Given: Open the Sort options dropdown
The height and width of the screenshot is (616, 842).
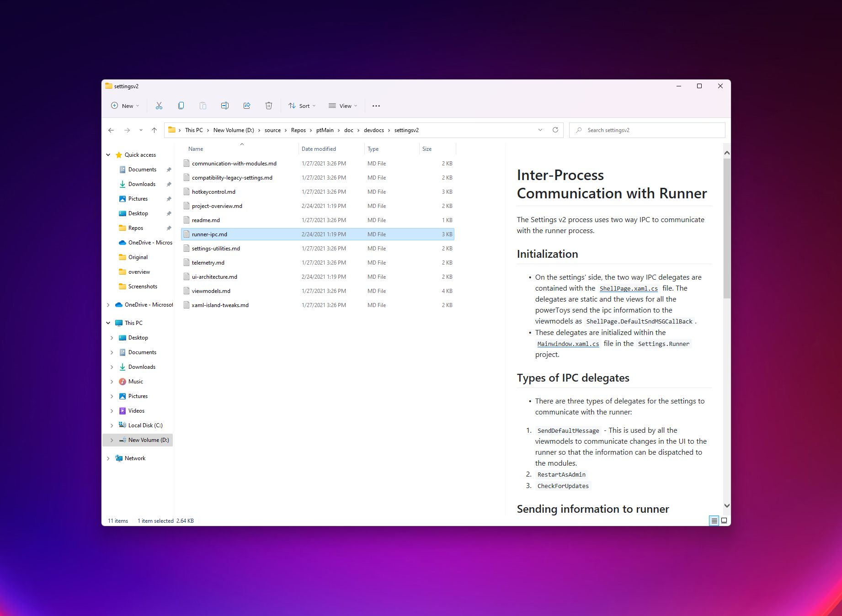Looking at the screenshot, I should tap(302, 106).
